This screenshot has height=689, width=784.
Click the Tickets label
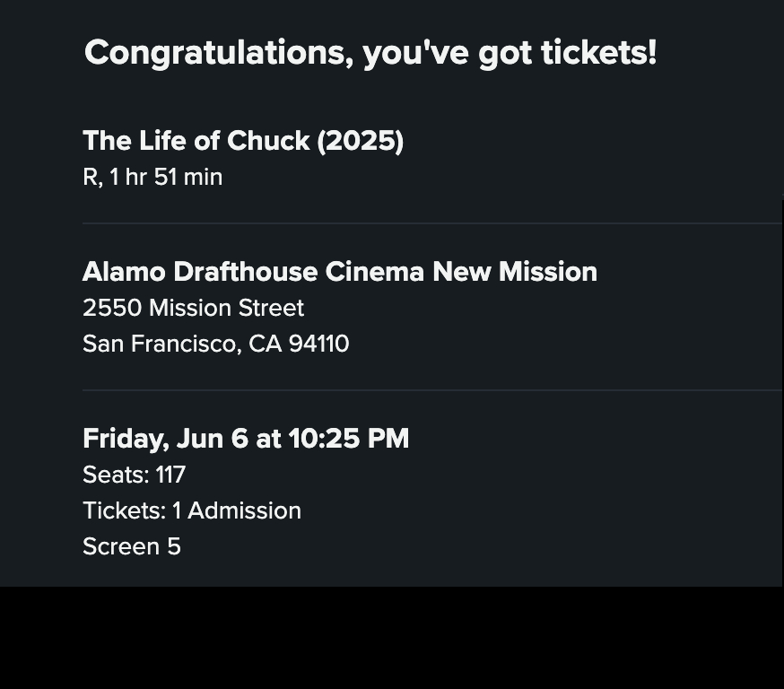124,510
